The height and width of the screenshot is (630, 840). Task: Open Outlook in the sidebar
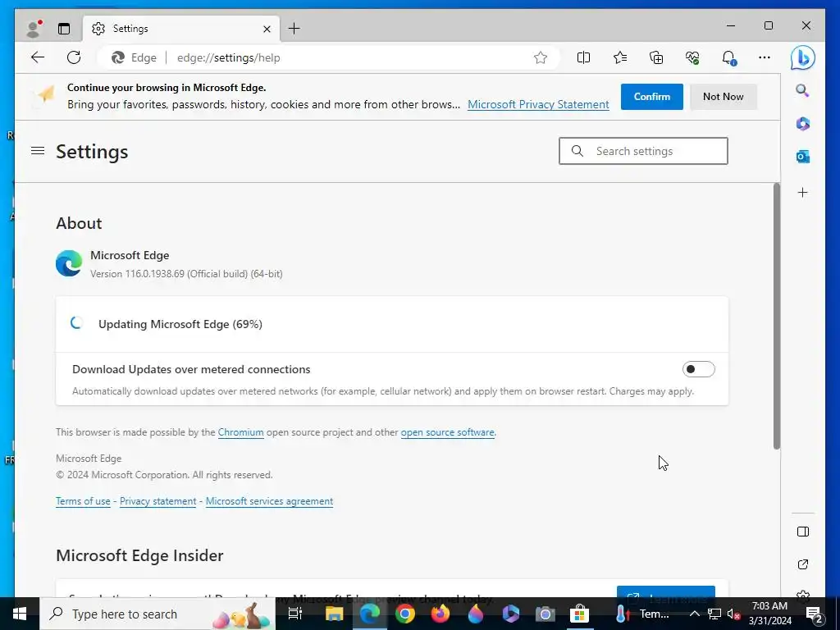tap(802, 157)
